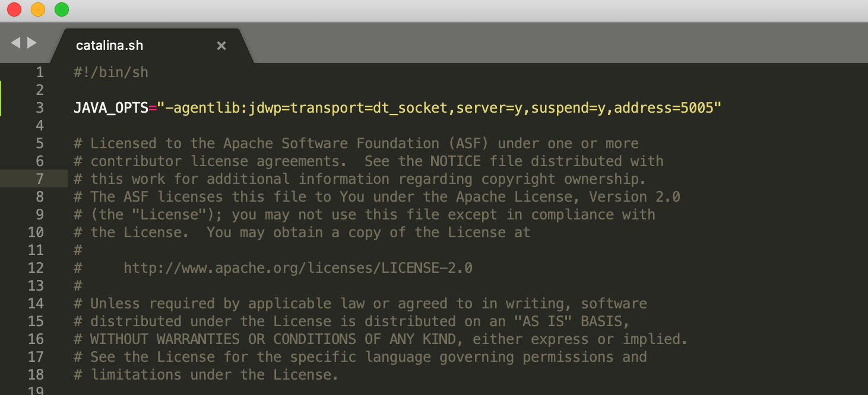Click line number 3 in the gutter
868x395 pixels.
click(40, 108)
